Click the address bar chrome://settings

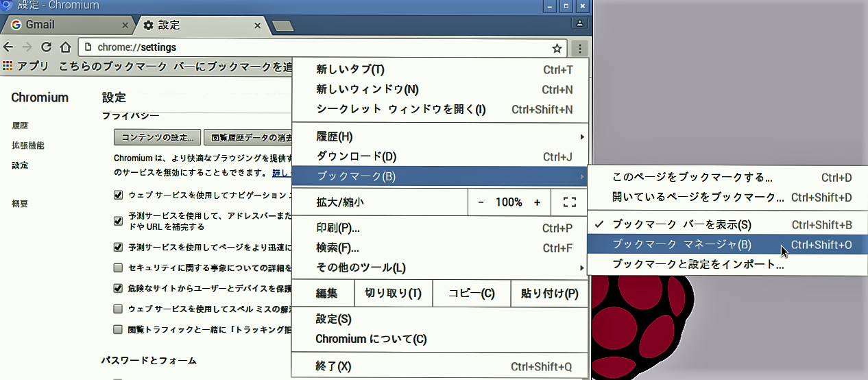point(322,48)
